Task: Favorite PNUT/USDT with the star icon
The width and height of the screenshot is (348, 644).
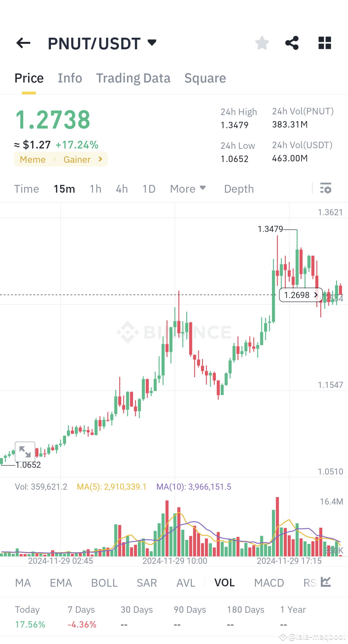Action: click(262, 43)
